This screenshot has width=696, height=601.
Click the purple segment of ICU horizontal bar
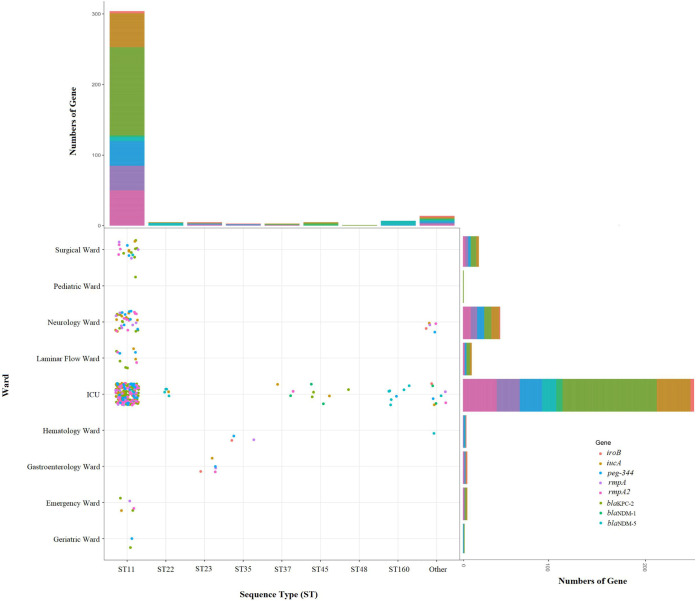[x=508, y=395]
